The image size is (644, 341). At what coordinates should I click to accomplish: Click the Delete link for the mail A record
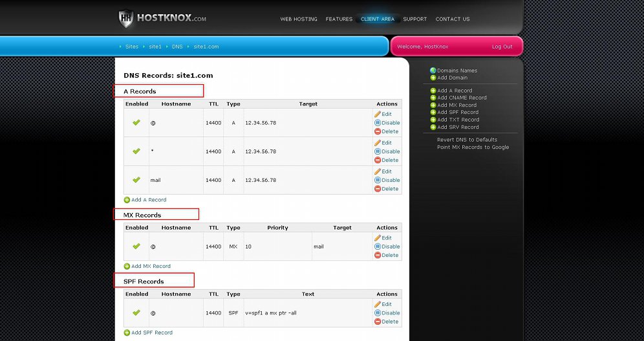pos(390,189)
